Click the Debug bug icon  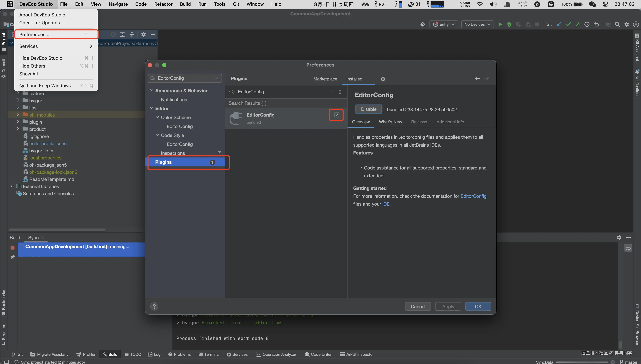(509, 24)
